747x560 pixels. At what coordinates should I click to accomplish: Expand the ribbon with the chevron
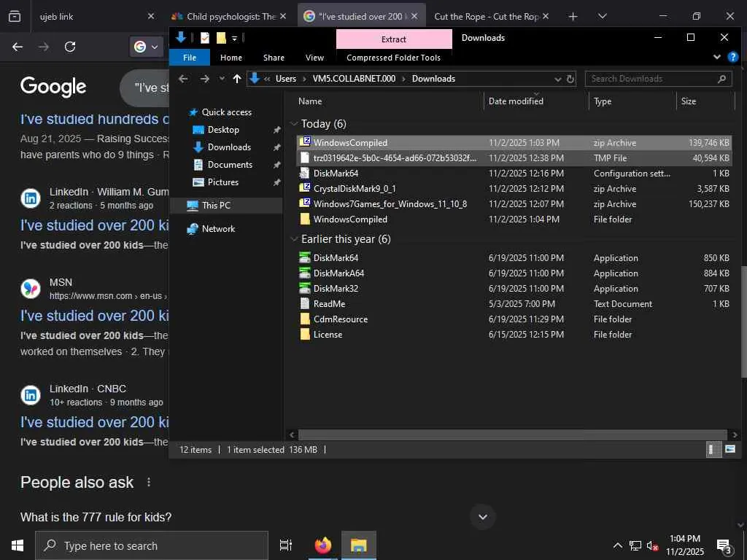coord(717,57)
